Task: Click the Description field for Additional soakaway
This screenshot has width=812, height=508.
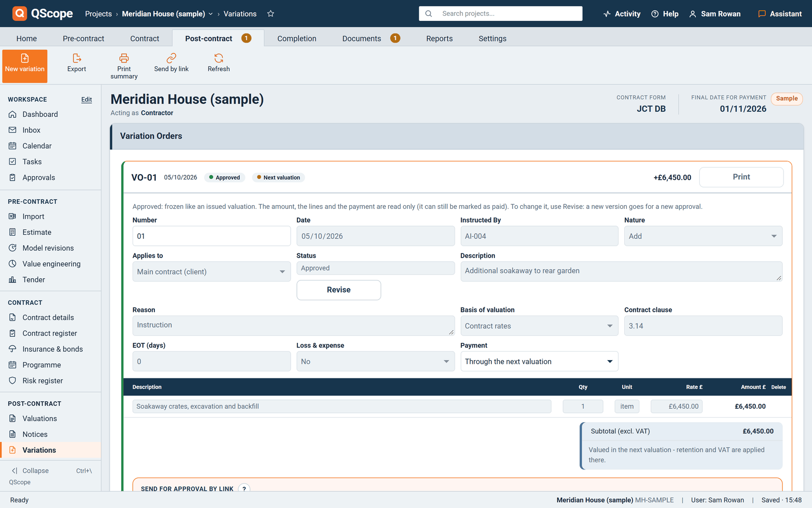Action: [621, 271]
